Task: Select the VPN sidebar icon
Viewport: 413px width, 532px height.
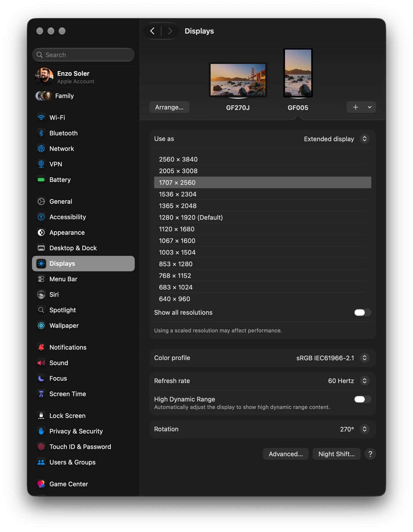Action: 41,164
